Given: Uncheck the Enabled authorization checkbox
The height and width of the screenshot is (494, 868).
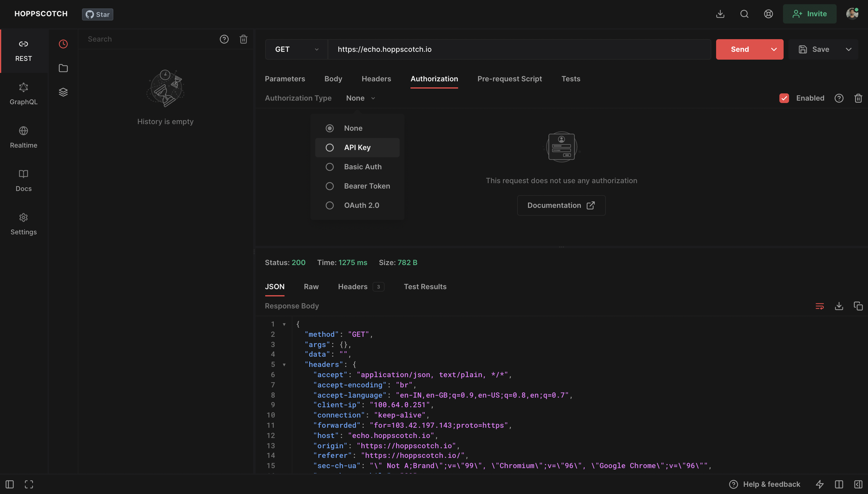Looking at the screenshot, I should [784, 98].
